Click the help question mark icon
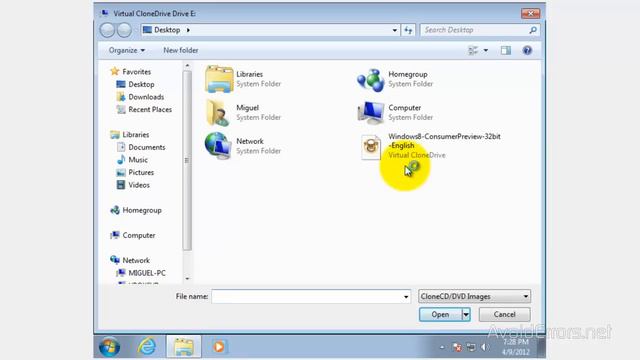 pos(527,50)
